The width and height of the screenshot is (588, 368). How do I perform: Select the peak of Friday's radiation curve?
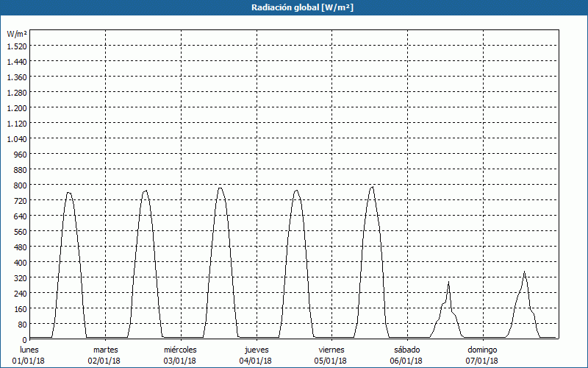click(x=372, y=186)
